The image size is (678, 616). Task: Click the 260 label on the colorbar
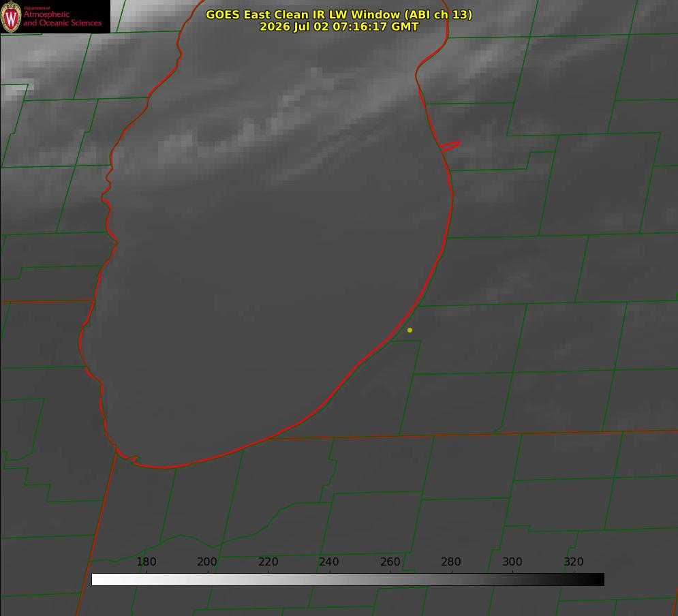390,561
